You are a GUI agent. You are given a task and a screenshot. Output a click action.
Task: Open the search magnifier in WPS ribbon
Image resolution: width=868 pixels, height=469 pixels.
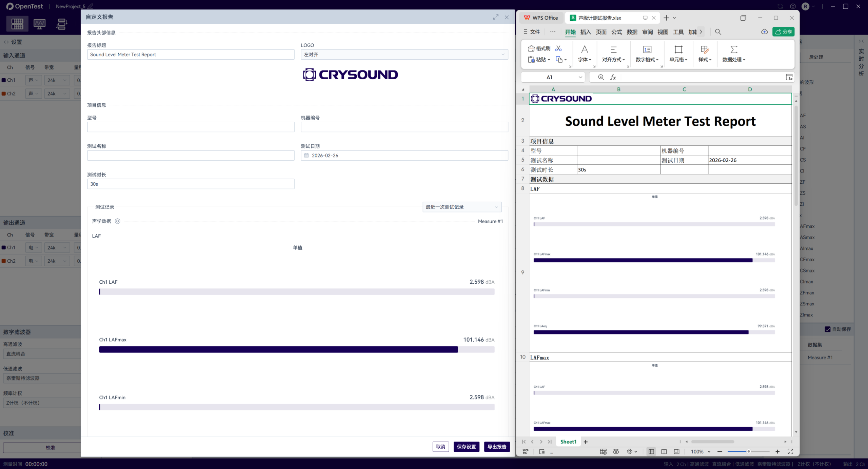click(718, 32)
